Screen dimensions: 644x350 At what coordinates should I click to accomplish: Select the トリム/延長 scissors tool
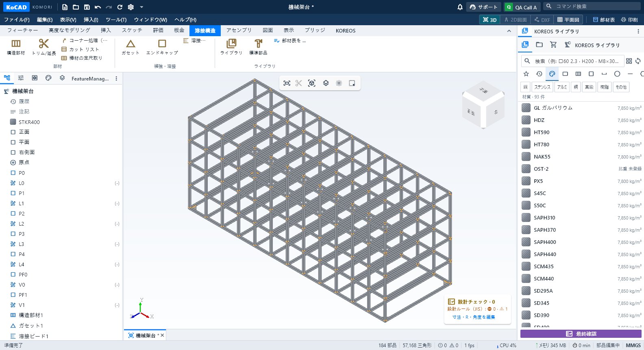click(x=44, y=47)
